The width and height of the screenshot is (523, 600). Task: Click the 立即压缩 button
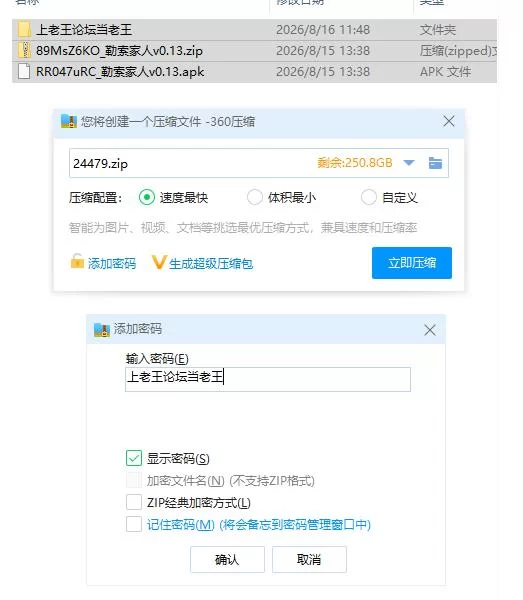pos(412,262)
